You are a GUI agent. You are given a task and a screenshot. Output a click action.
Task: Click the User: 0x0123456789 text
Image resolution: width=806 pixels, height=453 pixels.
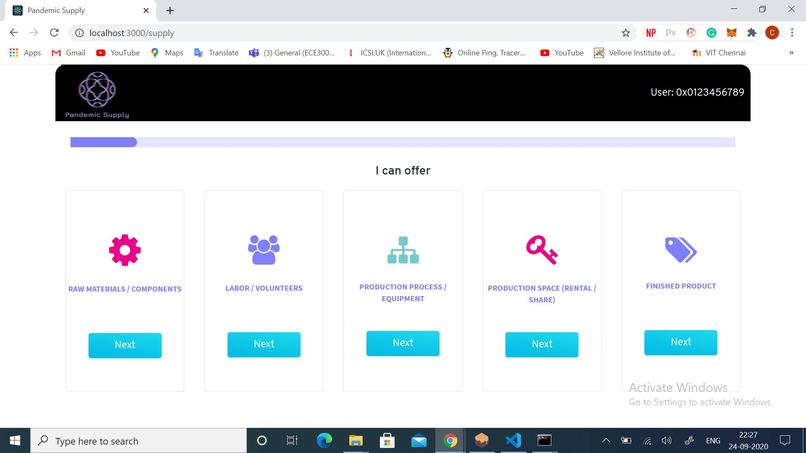(697, 93)
